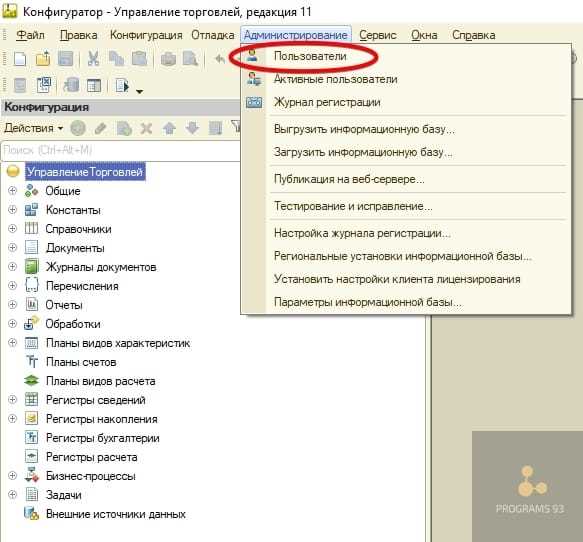Viewport: 583px width, 542px height.
Task: Choose Выгрузить информационную базу menu entry
Action: tap(405, 129)
